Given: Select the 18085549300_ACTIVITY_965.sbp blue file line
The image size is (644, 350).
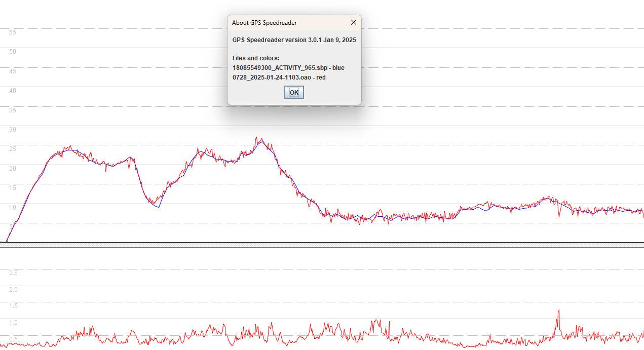Looking at the screenshot, I should click(288, 68).
